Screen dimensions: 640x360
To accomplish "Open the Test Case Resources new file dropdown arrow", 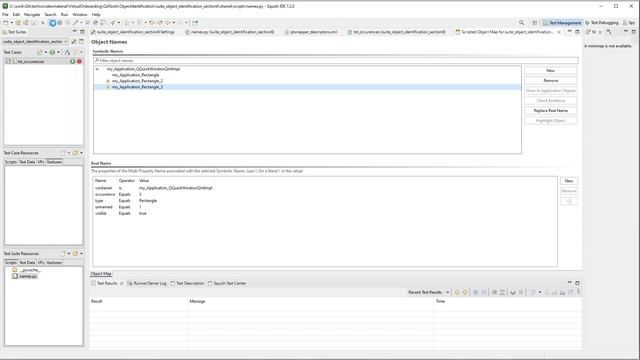I will 69,153.
